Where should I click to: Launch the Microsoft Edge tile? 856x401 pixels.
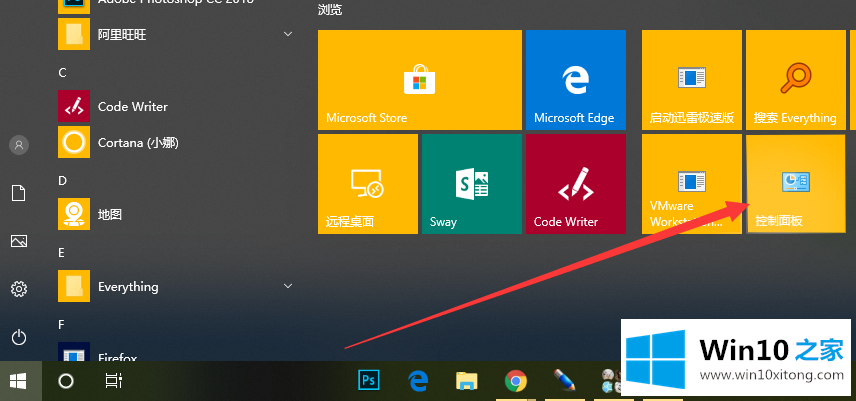[x=575, y=80]
